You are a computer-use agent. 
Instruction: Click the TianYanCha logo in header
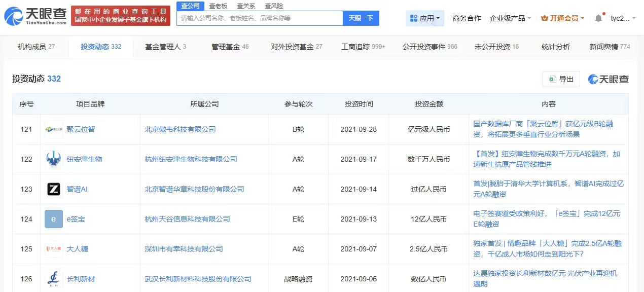pos(35,16)
